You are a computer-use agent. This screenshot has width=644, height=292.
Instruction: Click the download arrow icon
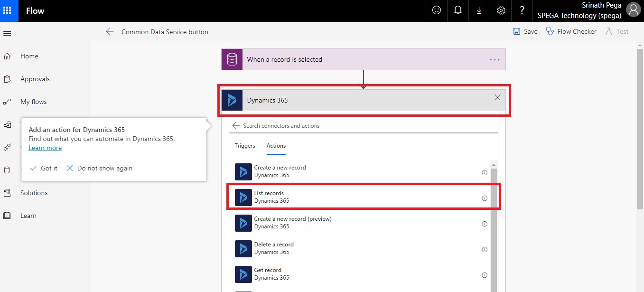(x=479, y=10)
